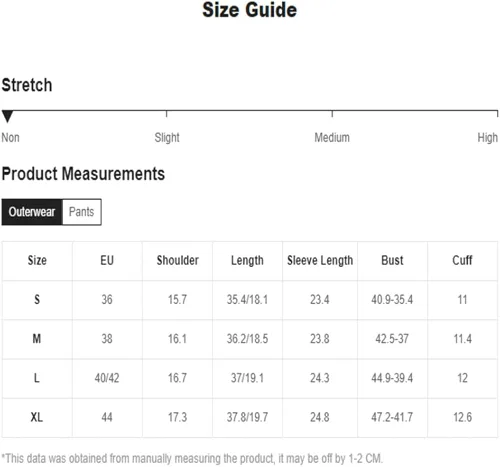Image resolution: width=500 pixels, height=467 pixels.
Task: Click the Shoulder column header
Action: coord(177,260)
